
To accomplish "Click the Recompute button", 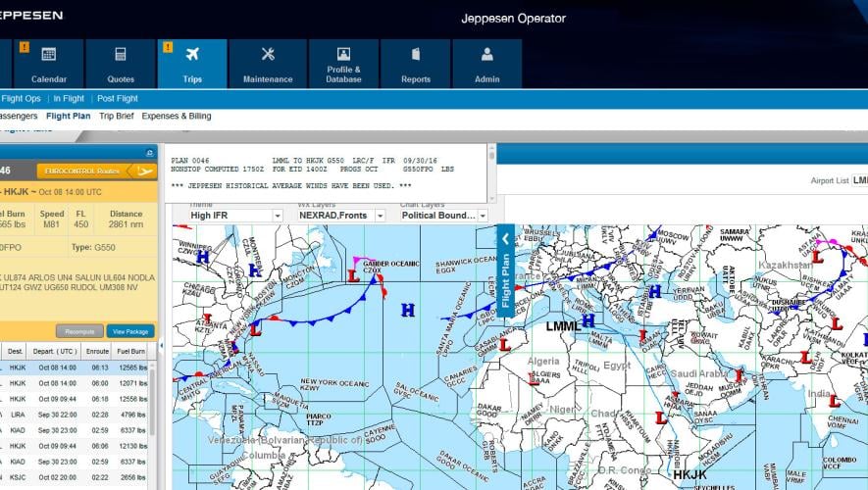I will click(x=79, y=331).
